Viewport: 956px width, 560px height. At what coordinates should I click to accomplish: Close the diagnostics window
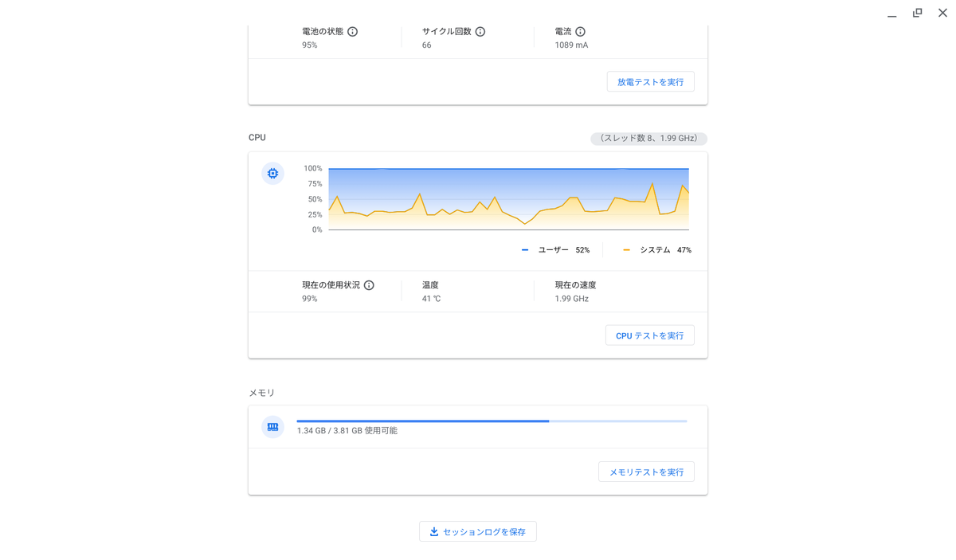pos(942,14)
